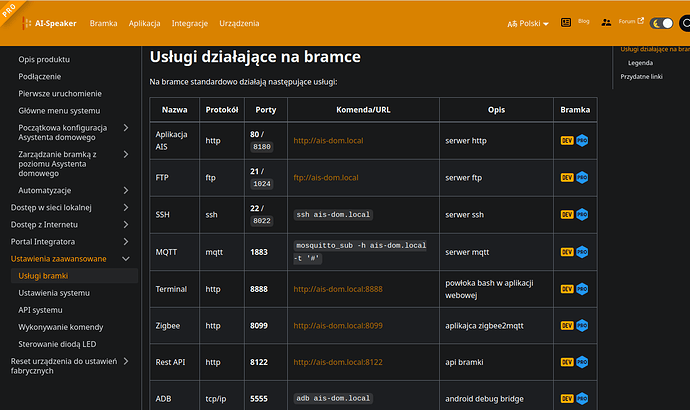This screenshot has height=410, width=690.
Task: Click the PRO badge in the SSH row
Action: [x=582, y=214]
